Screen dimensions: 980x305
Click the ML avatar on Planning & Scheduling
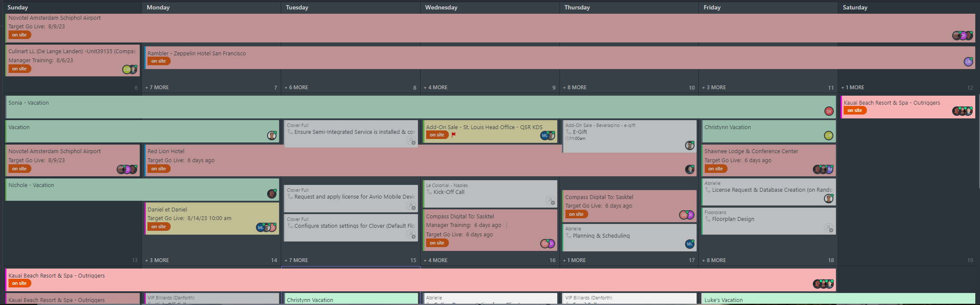[689, 244]
